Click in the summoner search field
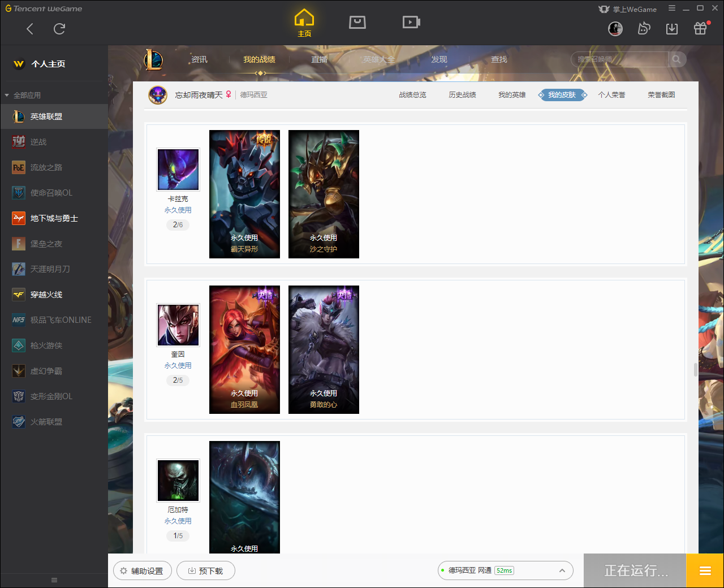This screenshot has width=724, height=588. (620, 59)
